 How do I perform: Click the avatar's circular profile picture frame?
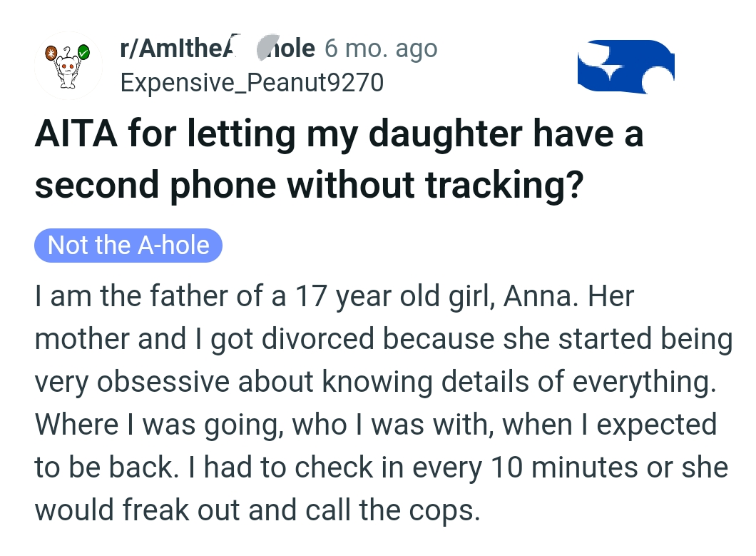(68, 65)
